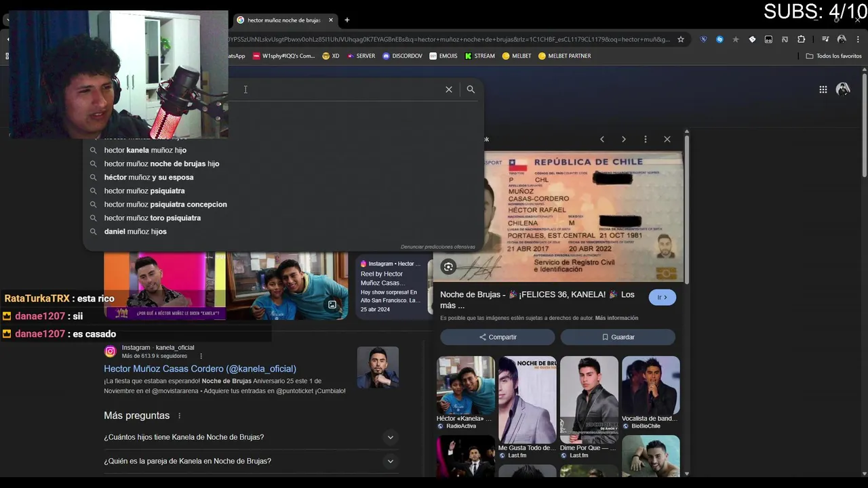Screen dimensions: 868x488
Task: Click the browser address bar URL
Action: pyautogui.click(x=449, y=39)
